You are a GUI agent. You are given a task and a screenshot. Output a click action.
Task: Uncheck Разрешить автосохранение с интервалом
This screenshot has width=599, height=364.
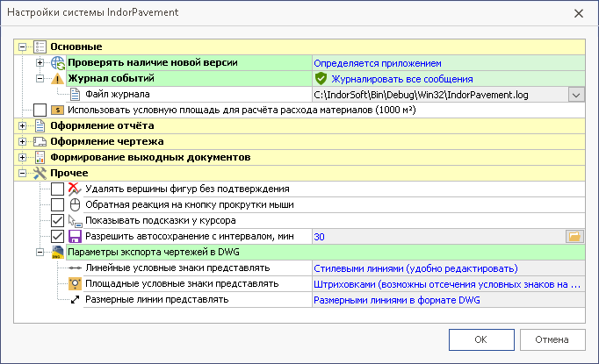click(57, 237)
